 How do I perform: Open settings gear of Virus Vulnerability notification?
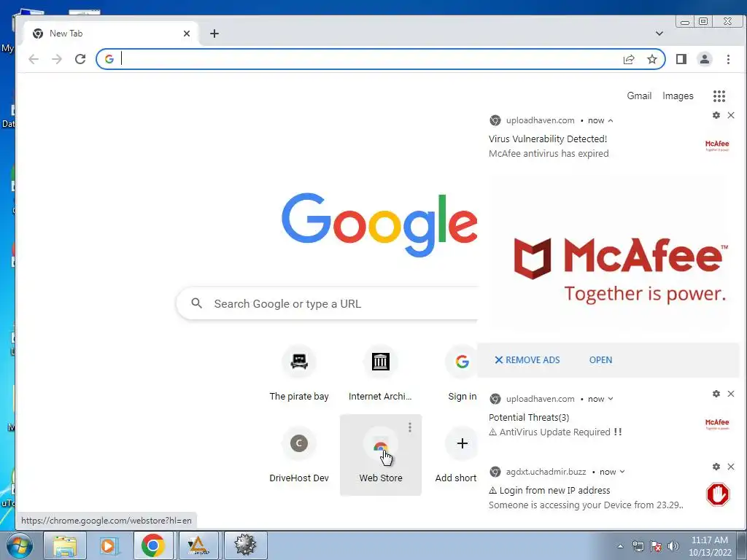click(x=716, y=115)
